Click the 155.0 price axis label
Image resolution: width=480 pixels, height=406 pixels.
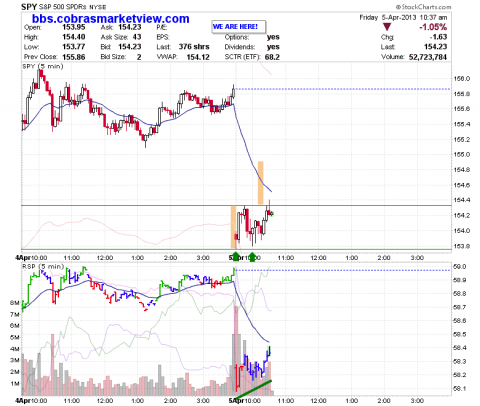pos(461,154)
